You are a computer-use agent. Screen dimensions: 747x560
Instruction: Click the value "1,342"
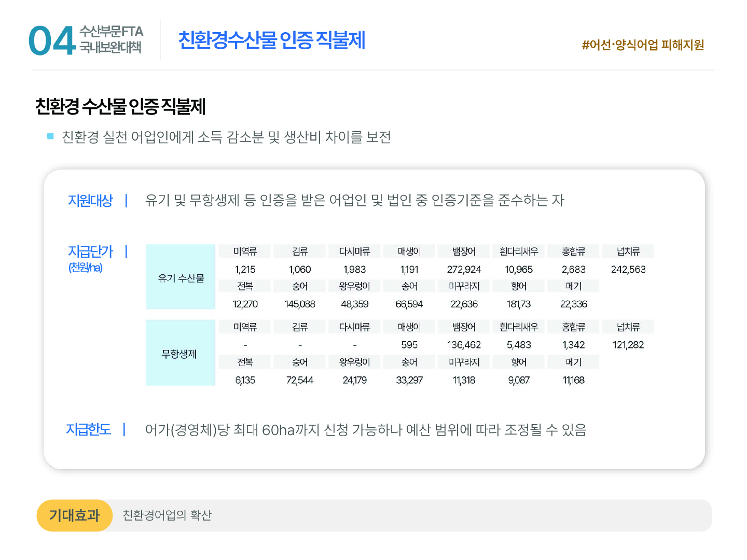574,345
